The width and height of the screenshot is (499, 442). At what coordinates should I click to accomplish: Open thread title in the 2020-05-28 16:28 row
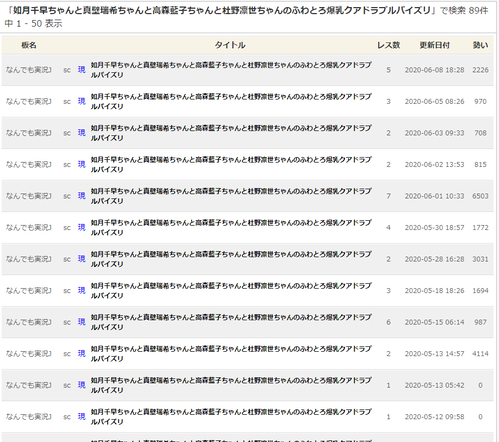pos(231,259)
